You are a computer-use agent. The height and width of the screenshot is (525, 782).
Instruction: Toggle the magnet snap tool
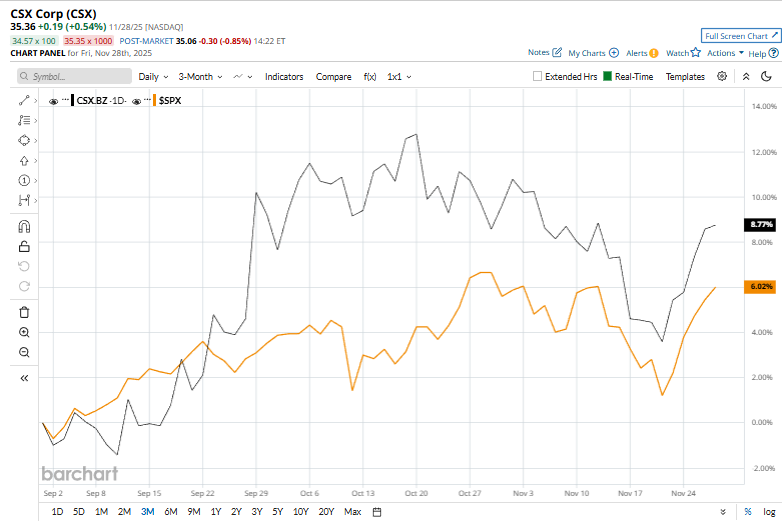(x=24, y=226)
